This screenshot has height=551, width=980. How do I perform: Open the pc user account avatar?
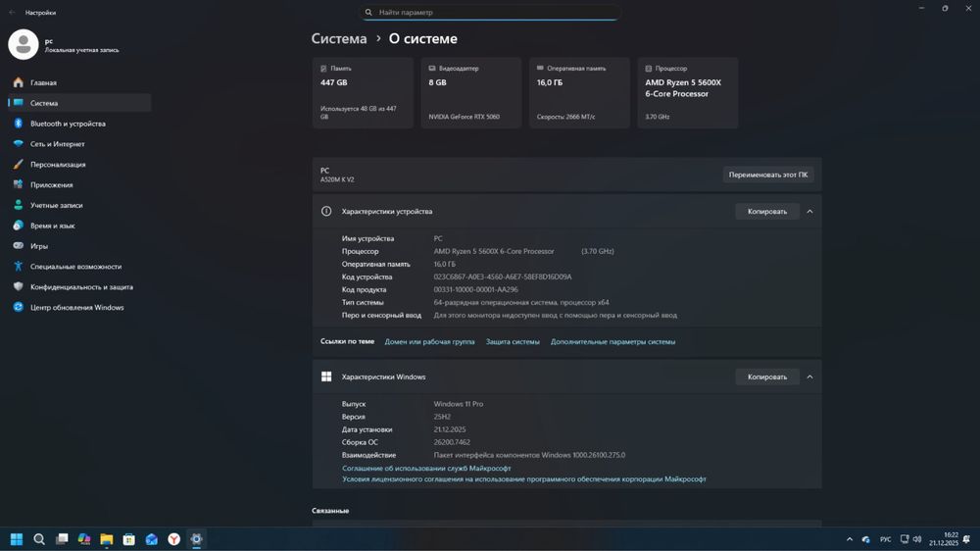click(x=24, y=44)
